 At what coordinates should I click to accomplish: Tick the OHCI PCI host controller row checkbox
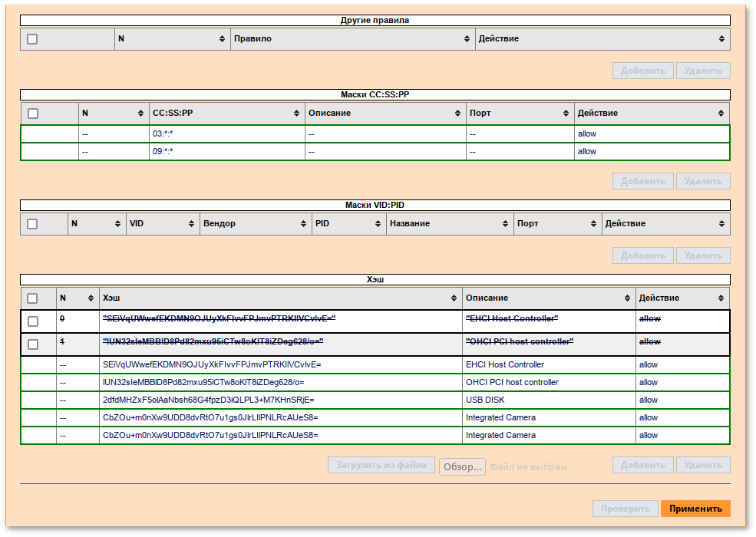point(33,344)
